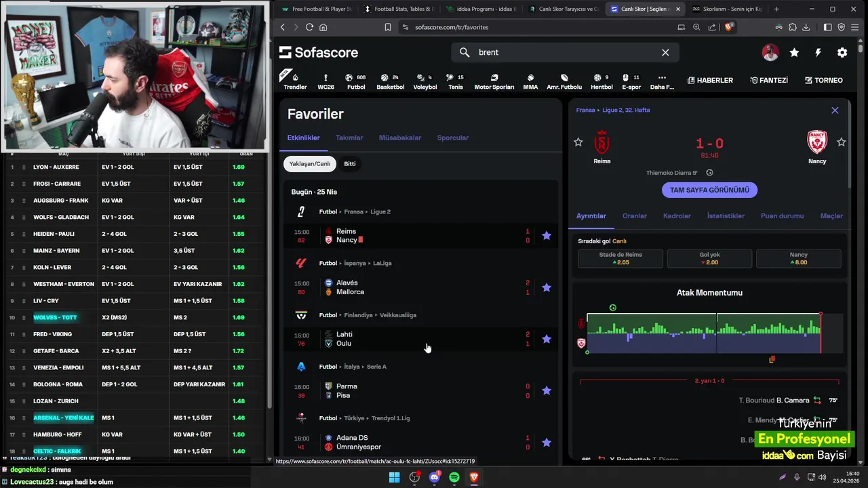Open the Hentbol category

coord(601,81)
